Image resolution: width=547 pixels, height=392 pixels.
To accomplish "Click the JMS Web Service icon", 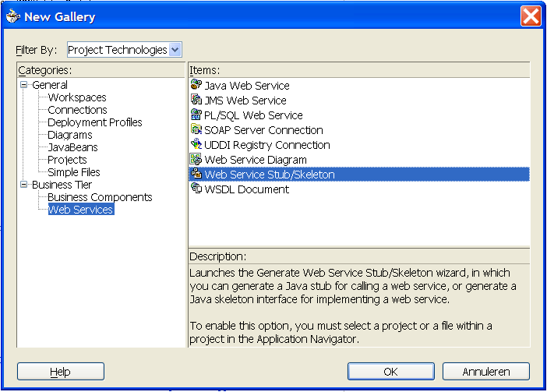I will coord(196,101).
